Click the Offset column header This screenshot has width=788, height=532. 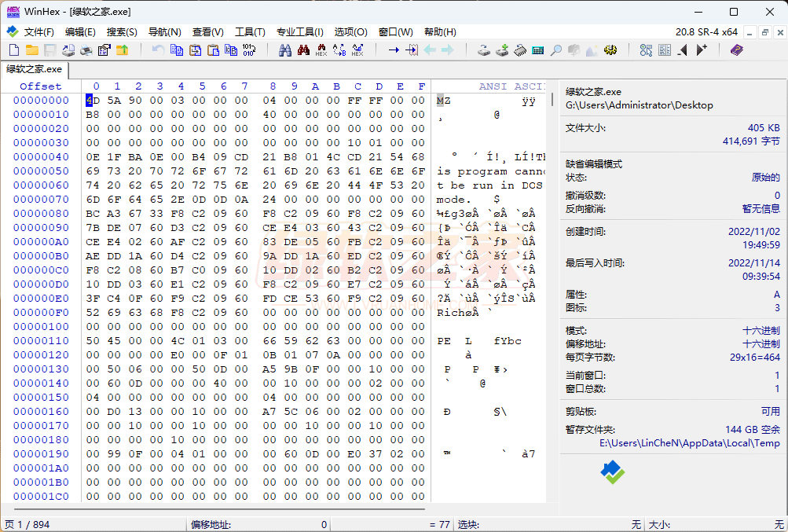41,86
